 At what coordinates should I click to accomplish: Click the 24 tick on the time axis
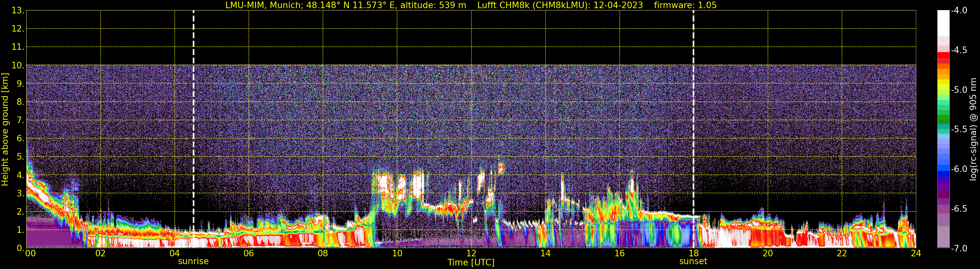pyautogui.click(x=916, y=254)
